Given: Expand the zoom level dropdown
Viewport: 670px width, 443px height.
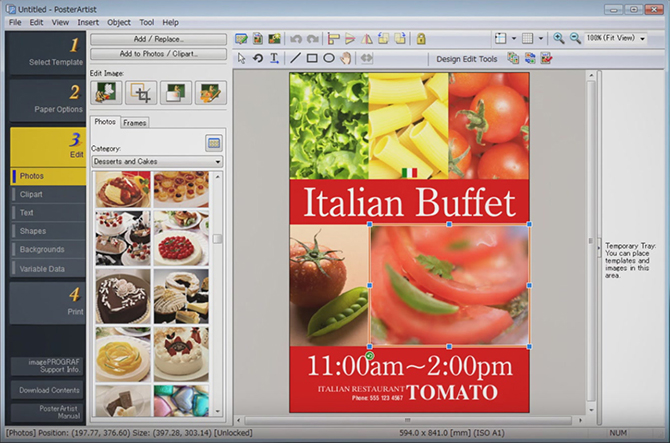Looking at the screenshot, I should coord(643,38).
